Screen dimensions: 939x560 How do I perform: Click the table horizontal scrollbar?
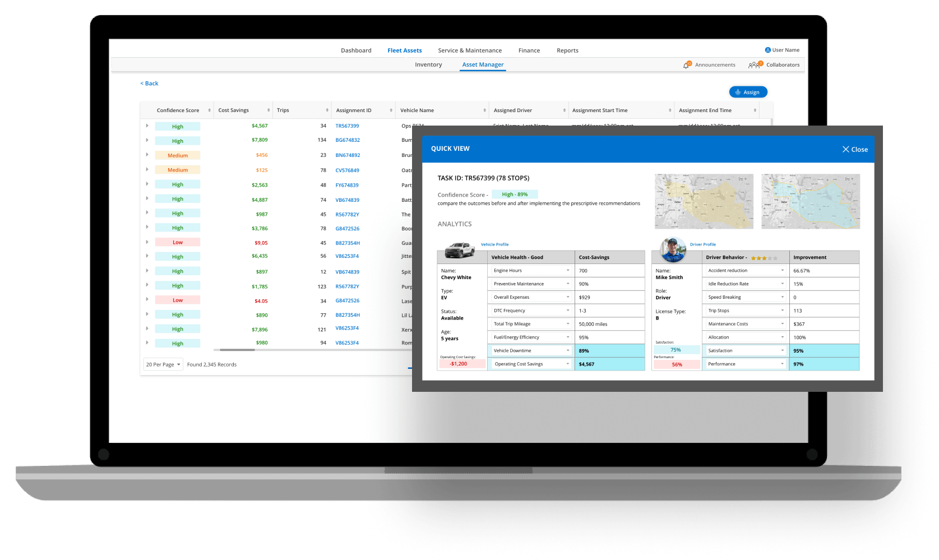[x=237, y=350]
